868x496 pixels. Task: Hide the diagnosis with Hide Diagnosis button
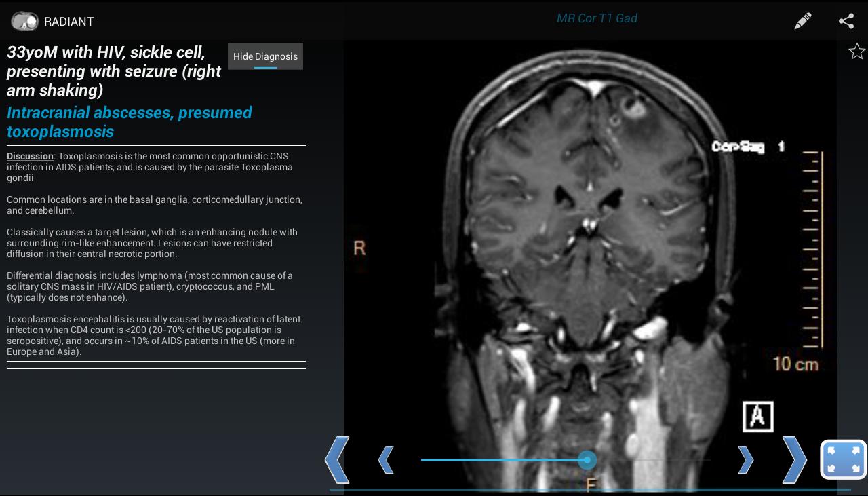[265, 56]
